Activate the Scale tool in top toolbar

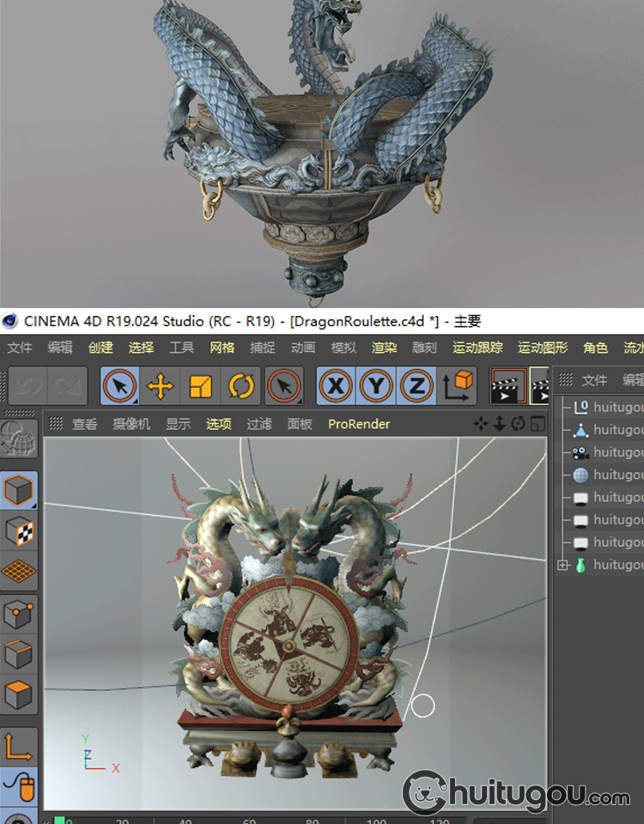[x=200, y=387]
